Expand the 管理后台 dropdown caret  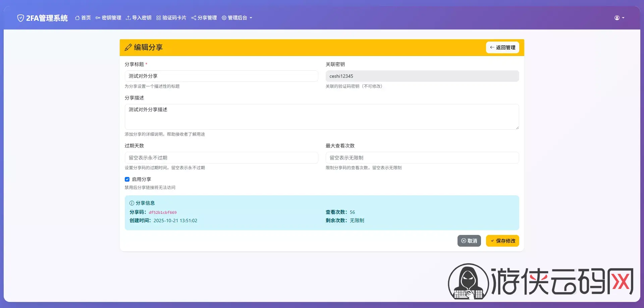click(x=251, y=18)
